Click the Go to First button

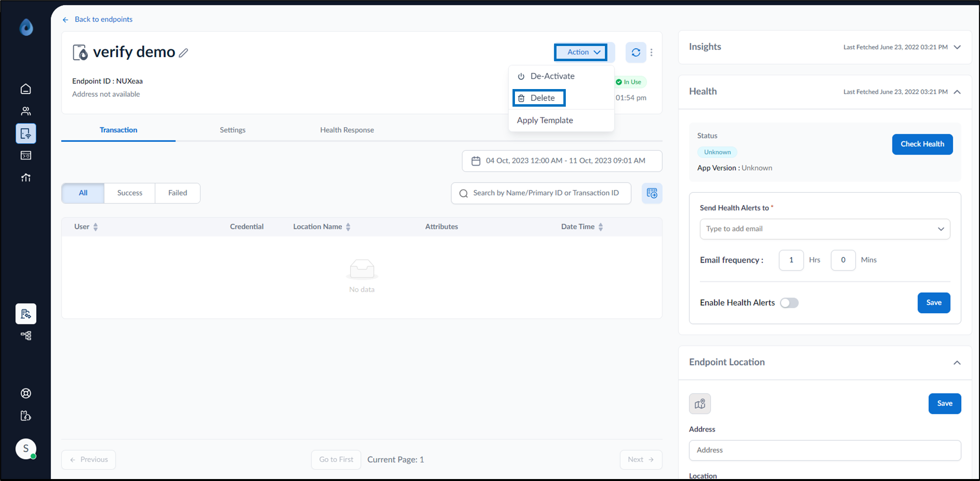336,460
